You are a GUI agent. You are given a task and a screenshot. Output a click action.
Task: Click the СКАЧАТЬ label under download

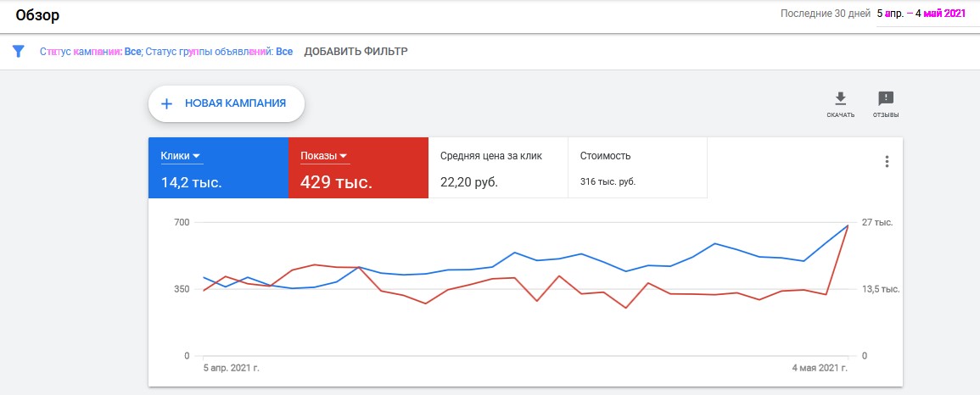(x=841, y=114)
